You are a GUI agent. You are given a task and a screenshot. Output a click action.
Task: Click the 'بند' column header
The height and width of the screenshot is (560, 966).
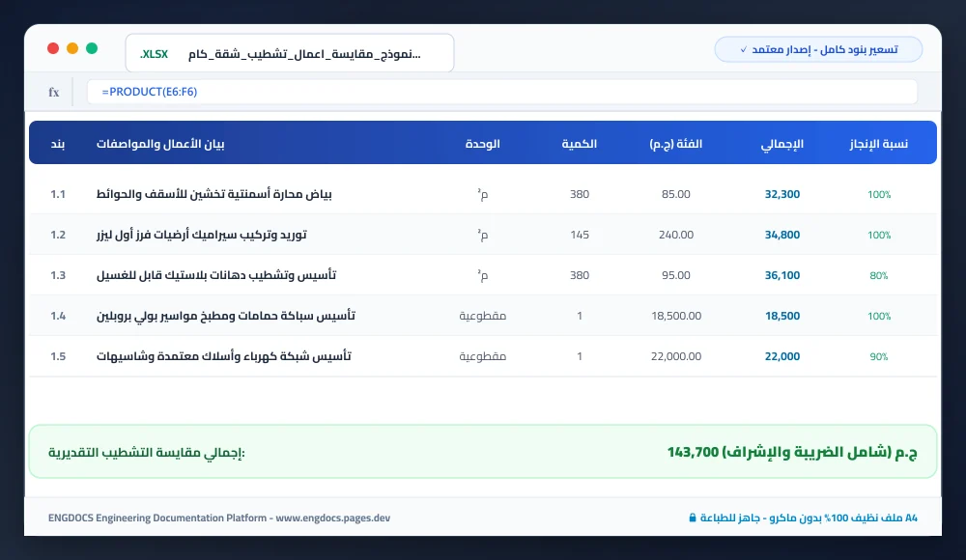point(58,144)
